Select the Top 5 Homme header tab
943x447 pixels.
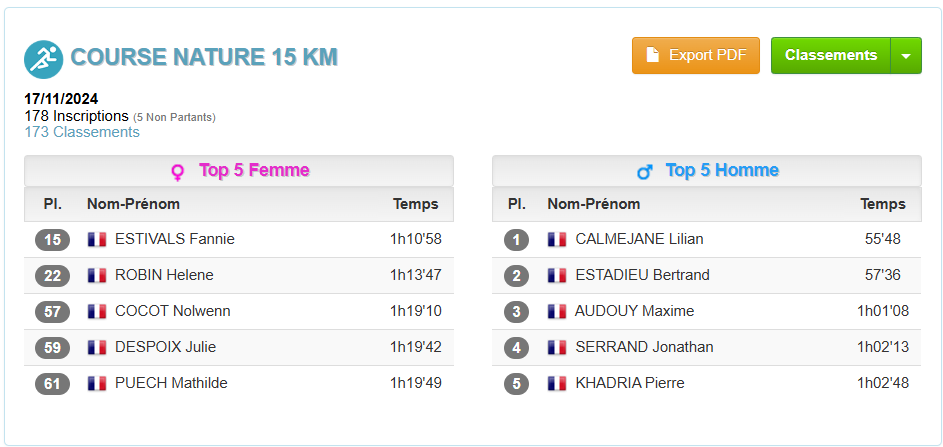click(x=707, y=171)
